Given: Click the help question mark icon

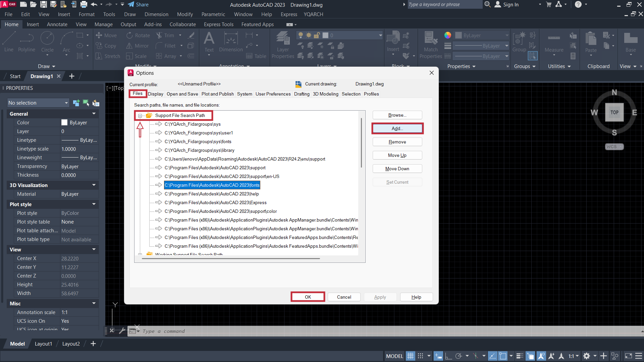Looking at the screenshot, I should tap(578, 4).
